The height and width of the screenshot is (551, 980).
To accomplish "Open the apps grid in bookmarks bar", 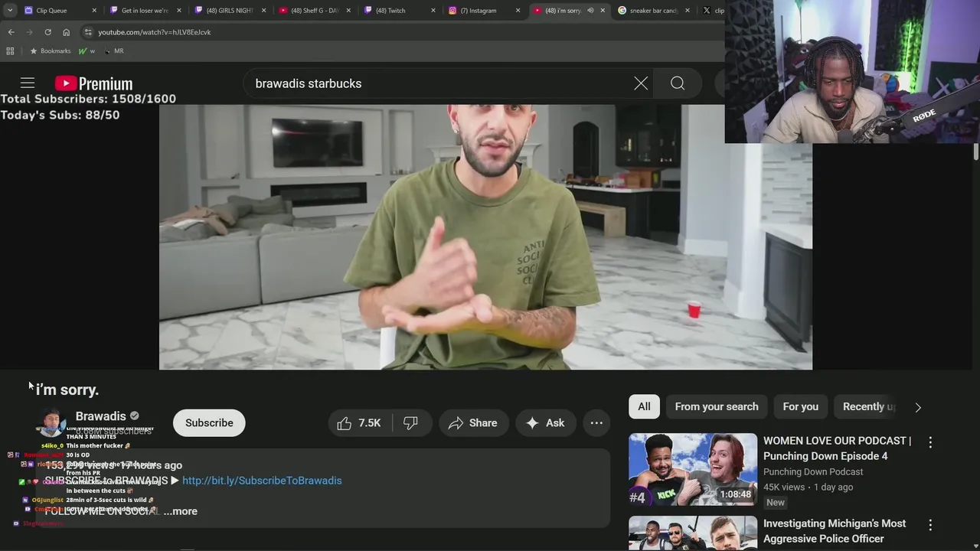I will tap(10, 51).
